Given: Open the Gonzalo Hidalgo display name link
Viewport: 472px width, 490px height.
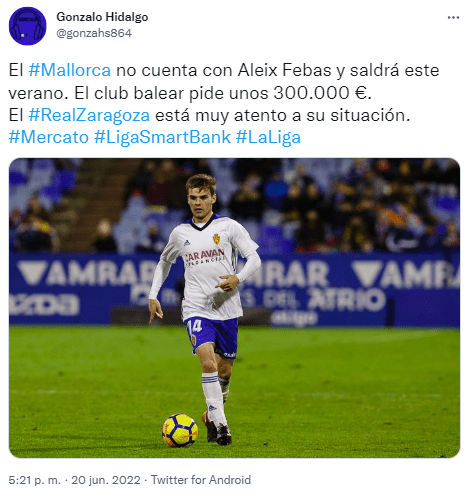Looking at the screenshot, I should click(102, 17).
